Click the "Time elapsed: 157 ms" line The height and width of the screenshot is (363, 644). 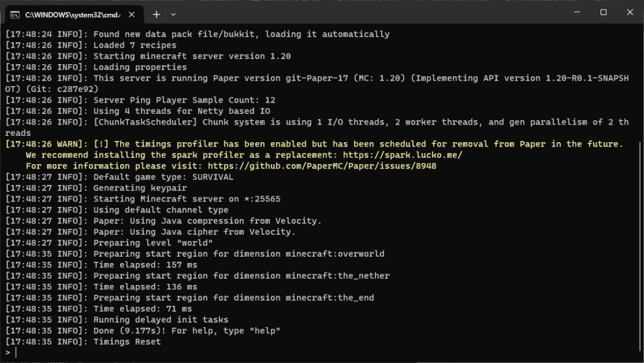tap(101, 265)
